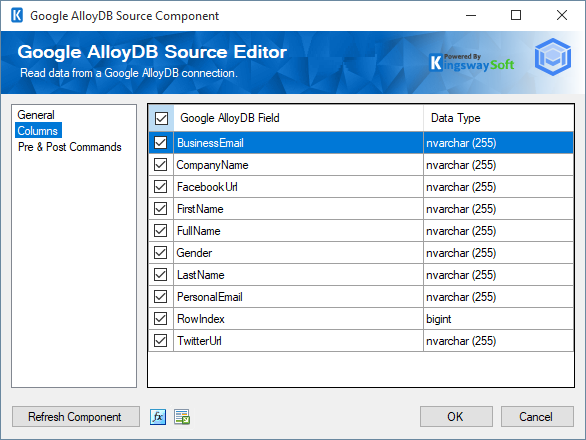
Task: Uncheck the FirstName field checkbox
Action: pyautogui.click(x=161, y=209)
